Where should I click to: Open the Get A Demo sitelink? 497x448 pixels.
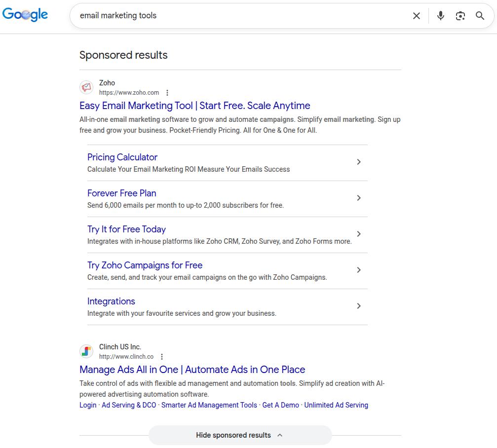coord(280,405)
